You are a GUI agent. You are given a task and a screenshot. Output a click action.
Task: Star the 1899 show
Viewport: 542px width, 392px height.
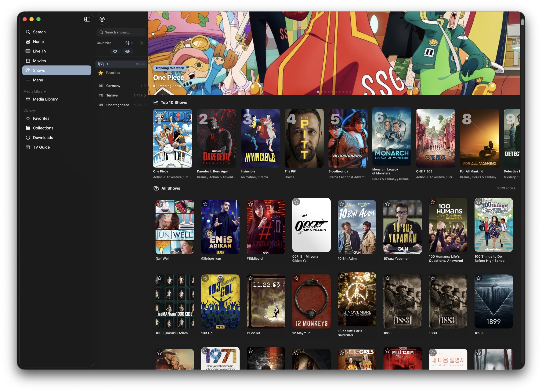click(478, 278)
